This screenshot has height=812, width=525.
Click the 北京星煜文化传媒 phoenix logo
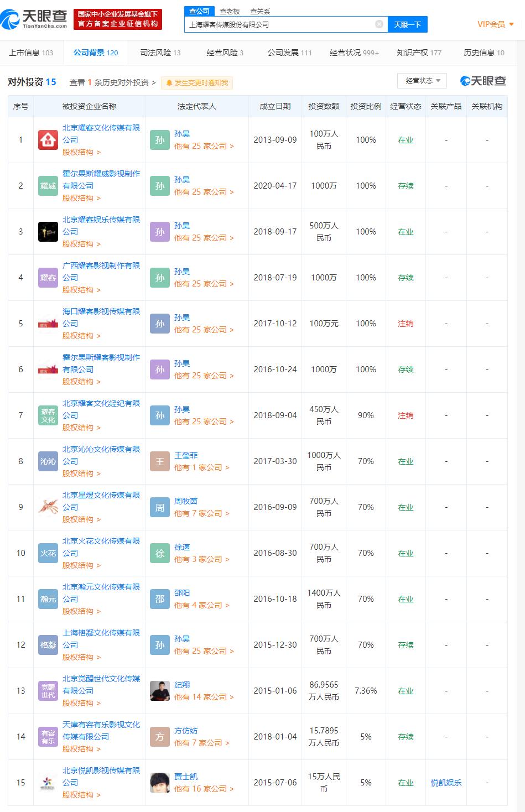(x=48, y=507)
